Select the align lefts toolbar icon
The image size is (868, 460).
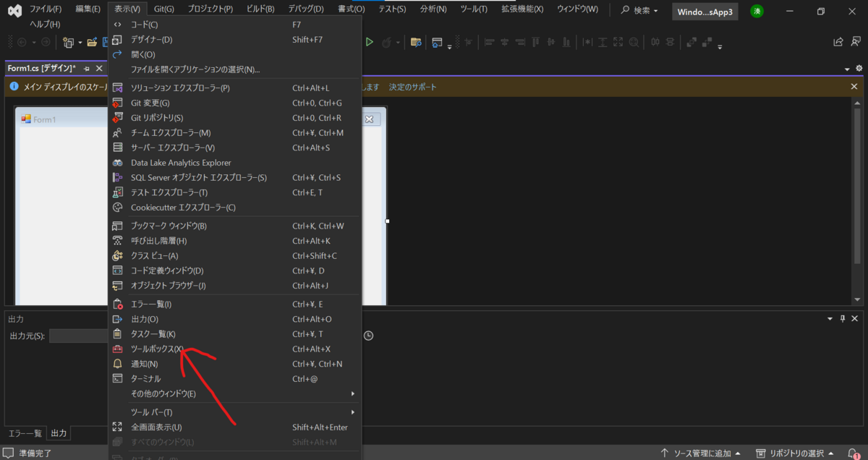pos(490,42)
